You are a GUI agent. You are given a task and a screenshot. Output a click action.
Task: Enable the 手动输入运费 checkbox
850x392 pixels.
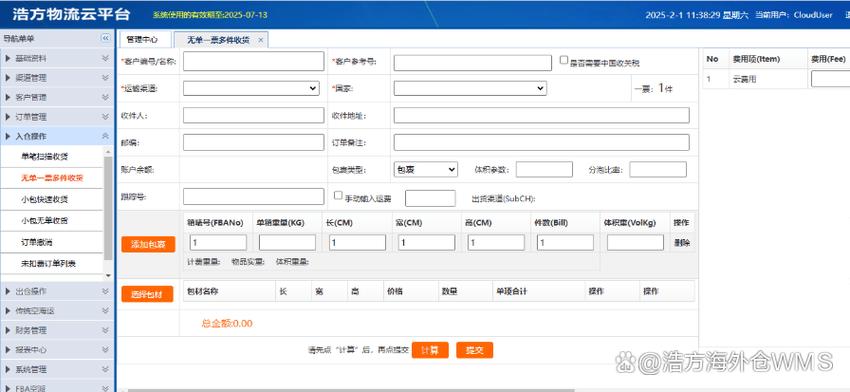pos(338,195)
